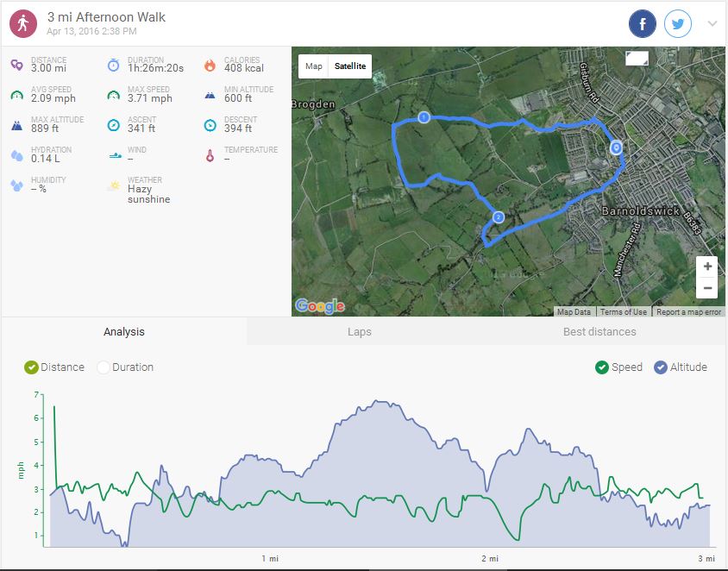Click Report a map error link

689,312
